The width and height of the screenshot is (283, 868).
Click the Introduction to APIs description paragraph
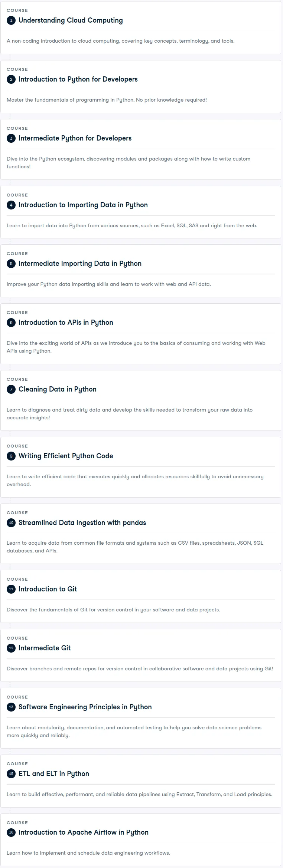tap(136, 347)
